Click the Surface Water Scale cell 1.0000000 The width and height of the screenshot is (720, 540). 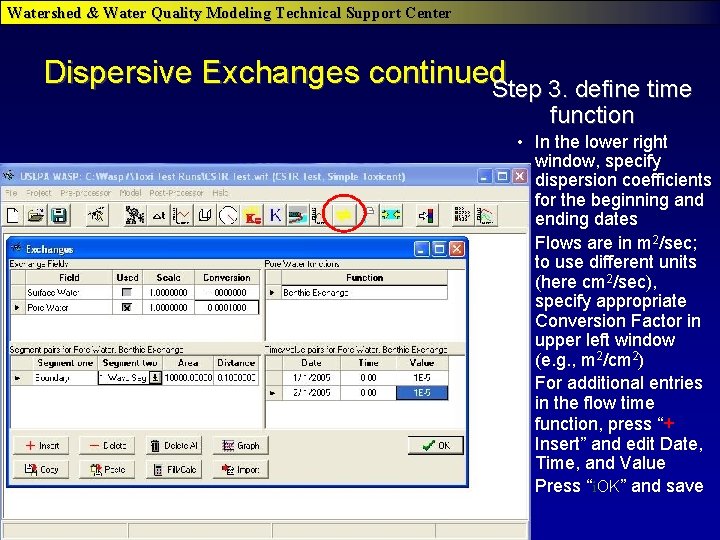click(x=169, y=292)
